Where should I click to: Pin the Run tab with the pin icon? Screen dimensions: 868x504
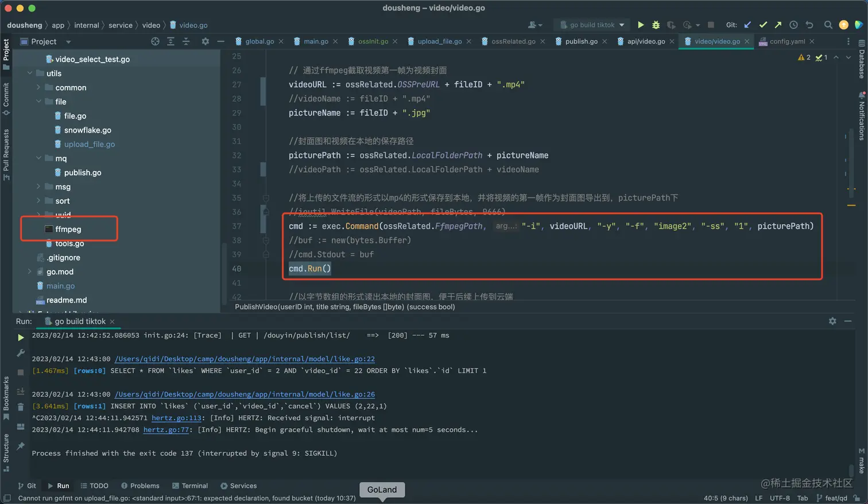coord(21,446)
